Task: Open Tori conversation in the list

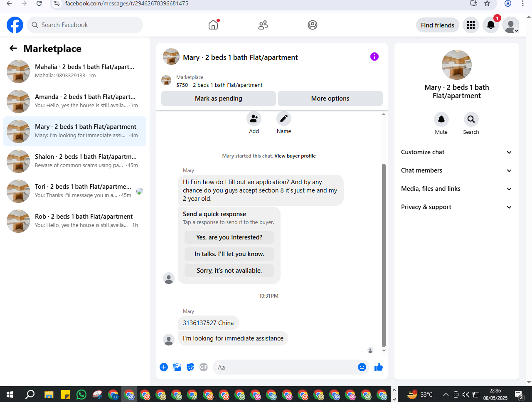Action: 75,191
